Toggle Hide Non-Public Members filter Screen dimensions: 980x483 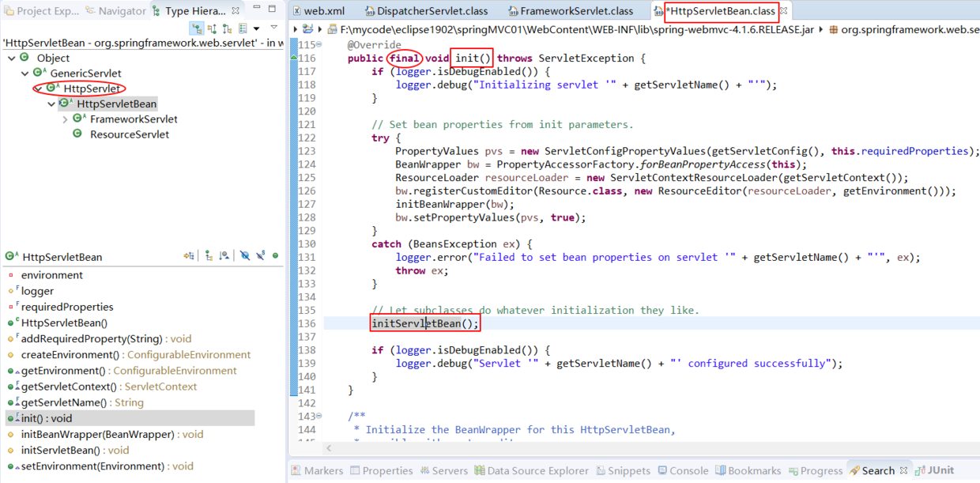274,254
